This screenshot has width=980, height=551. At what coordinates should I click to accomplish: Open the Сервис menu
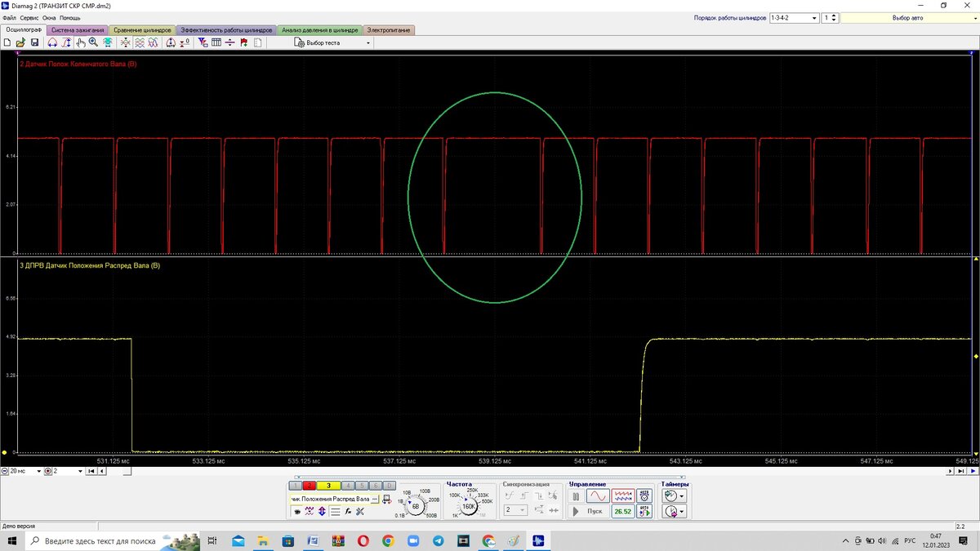29,17
